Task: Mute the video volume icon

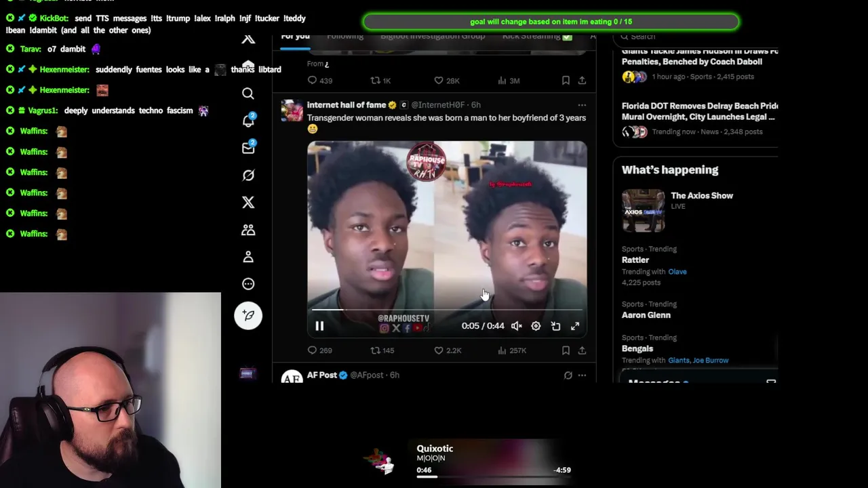Action: (x=517, y=326)
